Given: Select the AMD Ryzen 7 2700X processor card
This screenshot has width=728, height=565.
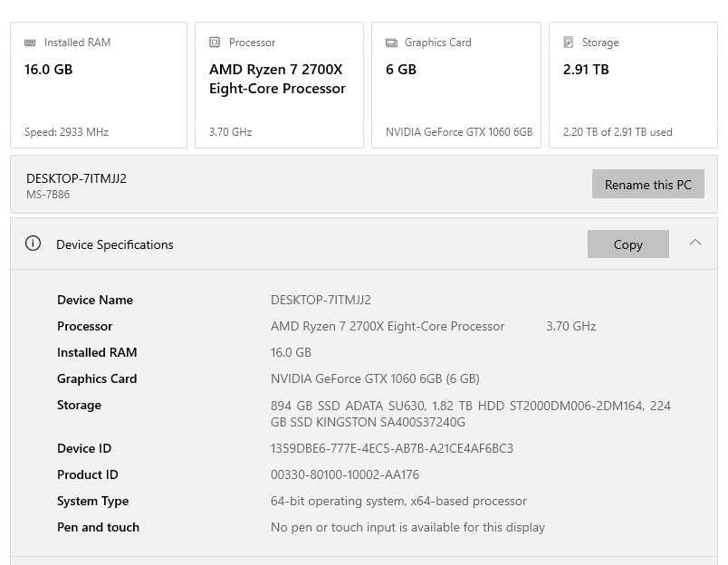Looking at the screenshot, I should tap(279, 85).
